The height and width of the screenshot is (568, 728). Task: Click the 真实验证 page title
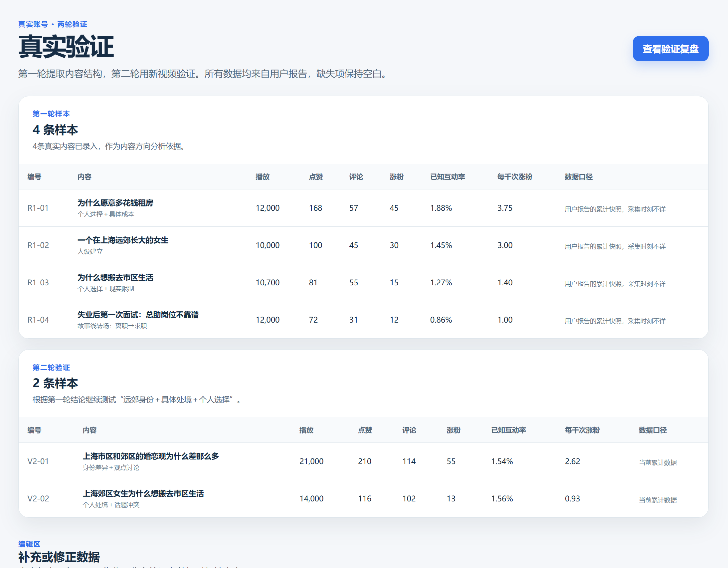pos(66,47)
